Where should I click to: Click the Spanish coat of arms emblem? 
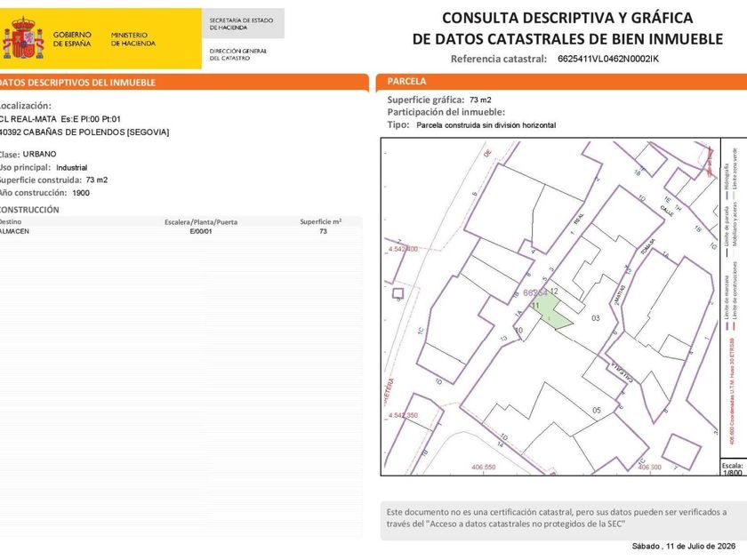coord(22,37)
